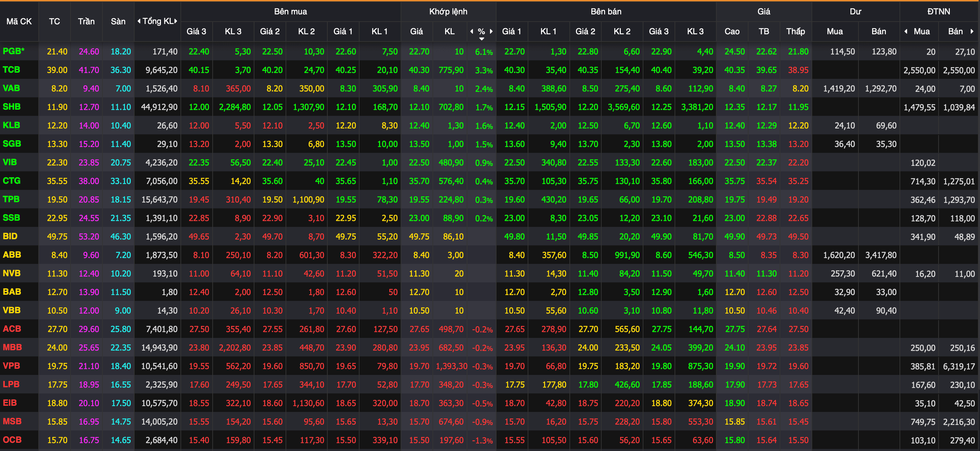Viewport: 980px width, 451px height.
Task: Click VIB foreign buy value 120,02
Action: (x=922, y=163)
